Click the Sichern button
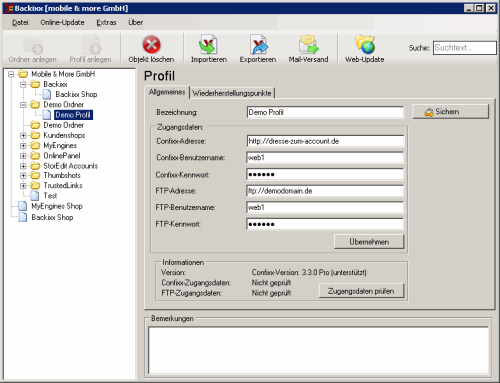Screen dimensions: 500x383 pos(451,112)
